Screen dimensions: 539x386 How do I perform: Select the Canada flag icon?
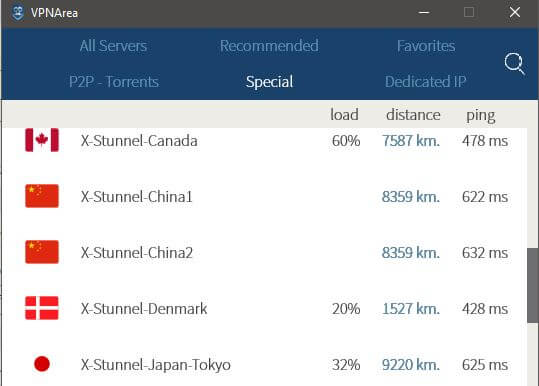(42, 140)
